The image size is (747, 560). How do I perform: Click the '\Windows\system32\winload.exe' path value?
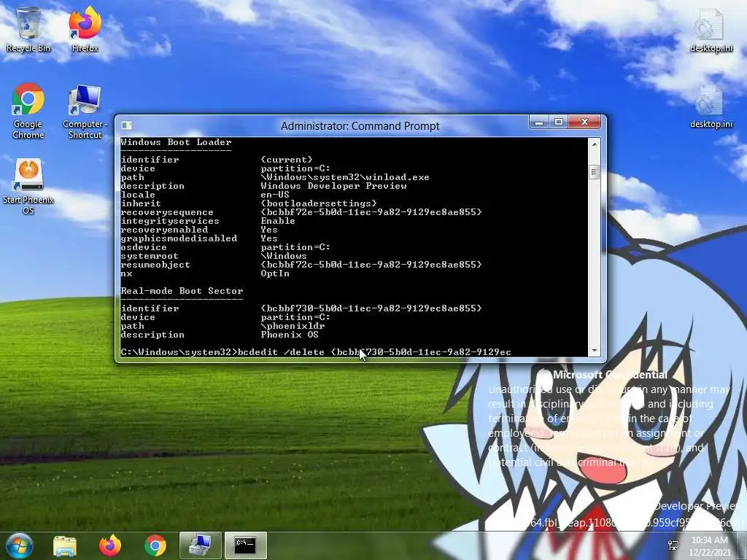pyautogui.click(x=345, y=177)
